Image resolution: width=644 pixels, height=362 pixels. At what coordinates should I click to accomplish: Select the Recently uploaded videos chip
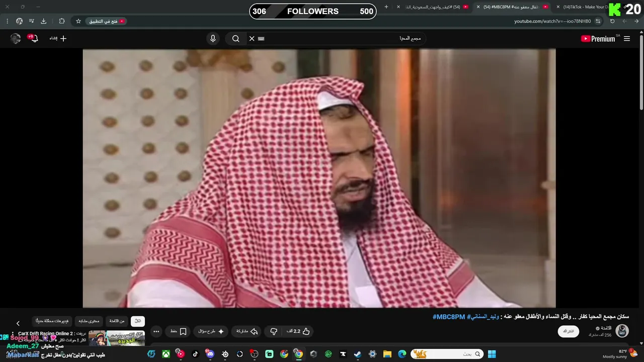(53, 321)
